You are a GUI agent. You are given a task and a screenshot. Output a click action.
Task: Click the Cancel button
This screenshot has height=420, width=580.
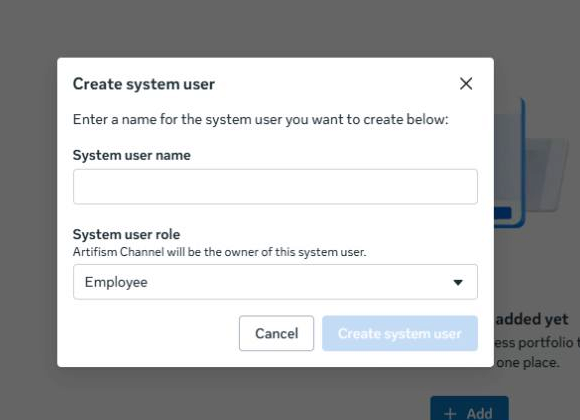pos(276,333)
